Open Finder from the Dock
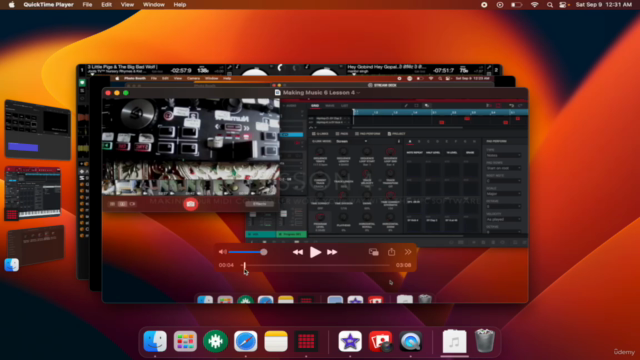640x360 pixels. [155, 341]
